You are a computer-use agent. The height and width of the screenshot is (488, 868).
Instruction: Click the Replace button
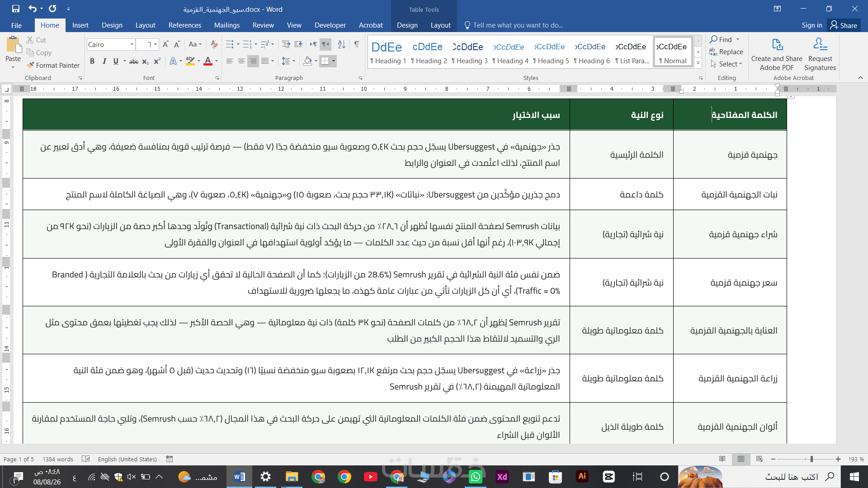tap(726, 52)
